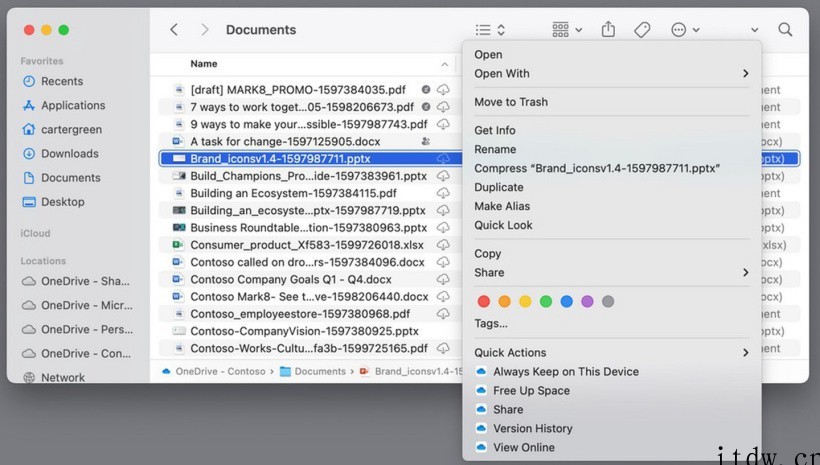Apply the purple tag color
820x465 pixels.
(x=587, y=301)
